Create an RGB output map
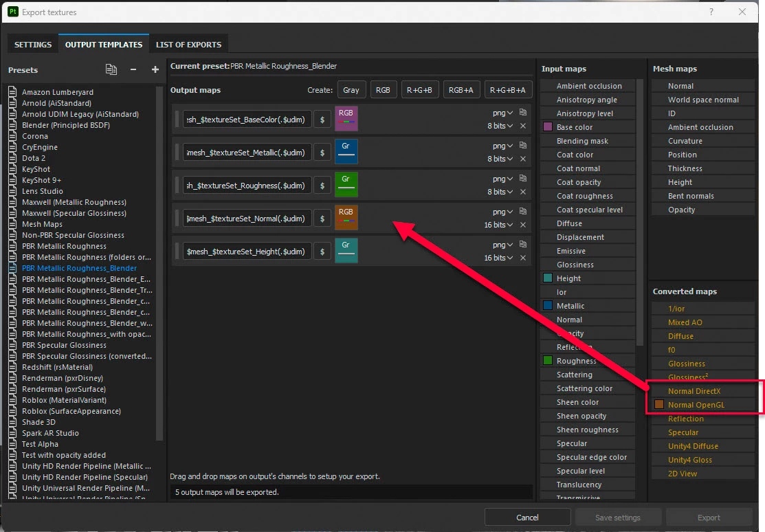The height and width of the screenshot is (532, 765). pos(383,90)
